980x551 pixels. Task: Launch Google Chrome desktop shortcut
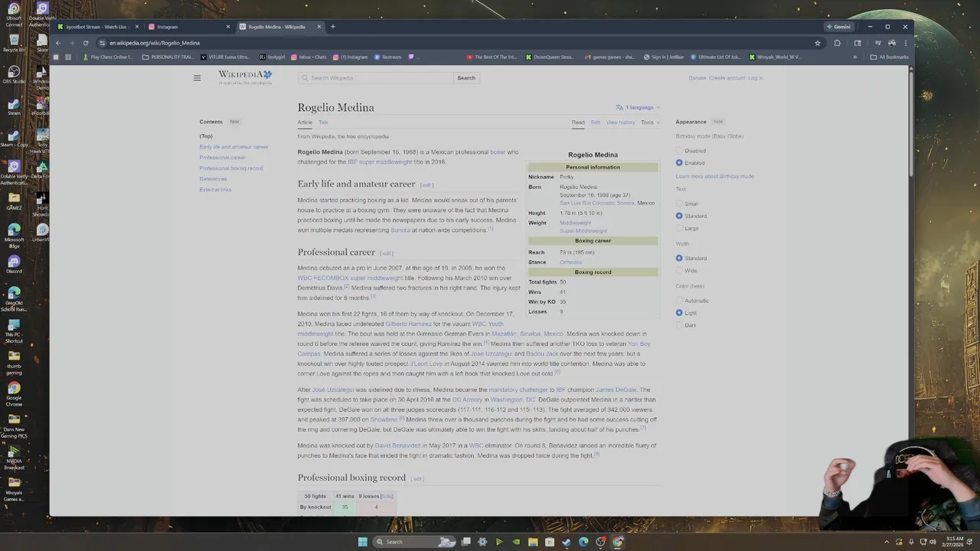point(14,394)
